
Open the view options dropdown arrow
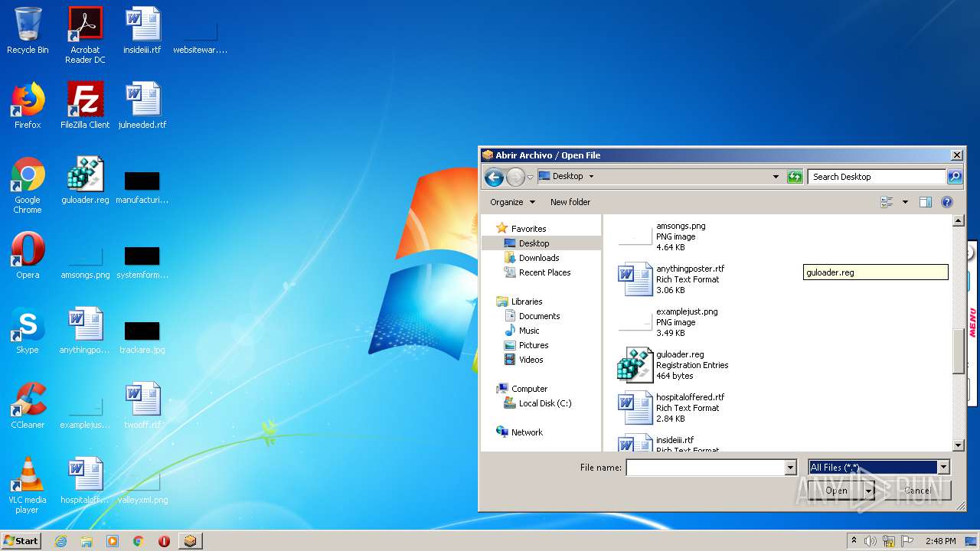point(905,202)
